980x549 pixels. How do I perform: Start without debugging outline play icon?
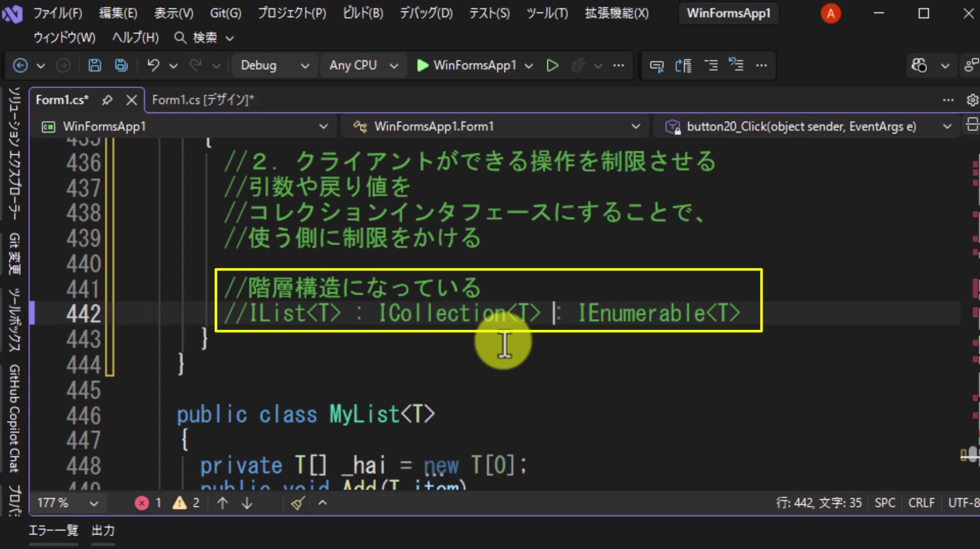point(552,65)
